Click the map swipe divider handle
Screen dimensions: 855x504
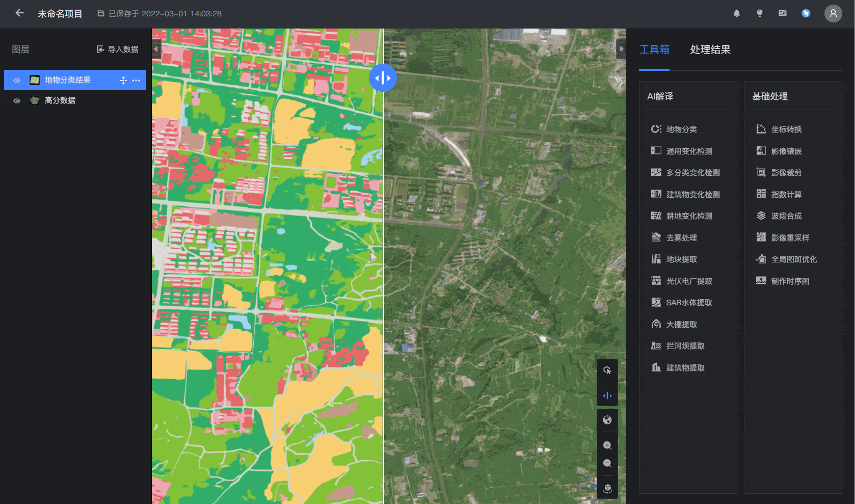383,78
